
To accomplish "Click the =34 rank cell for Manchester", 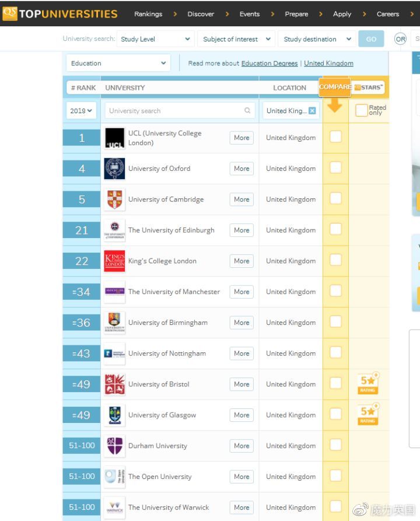I will click(82, 292).
